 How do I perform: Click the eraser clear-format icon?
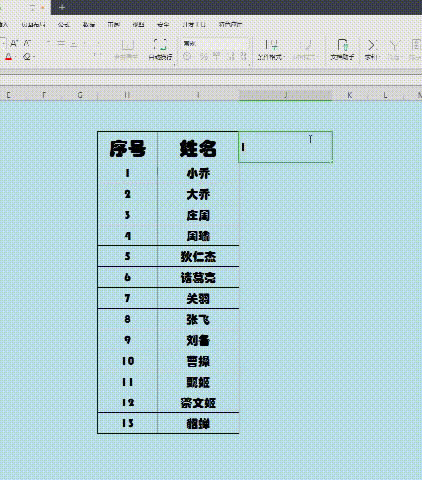click(x=27, y=57)
